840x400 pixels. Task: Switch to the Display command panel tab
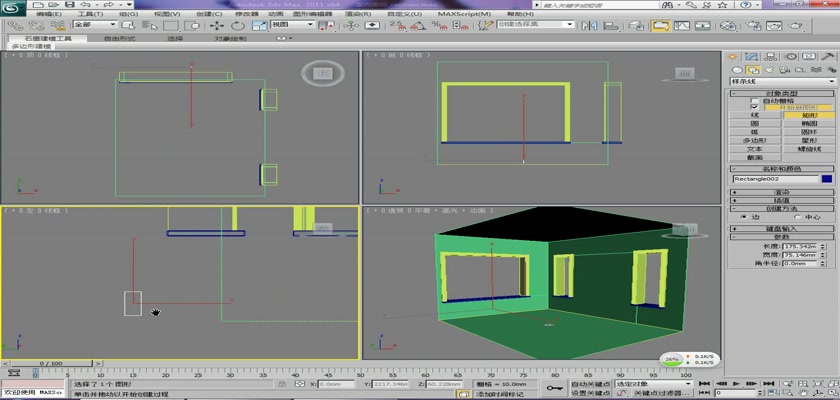(809, 57)
